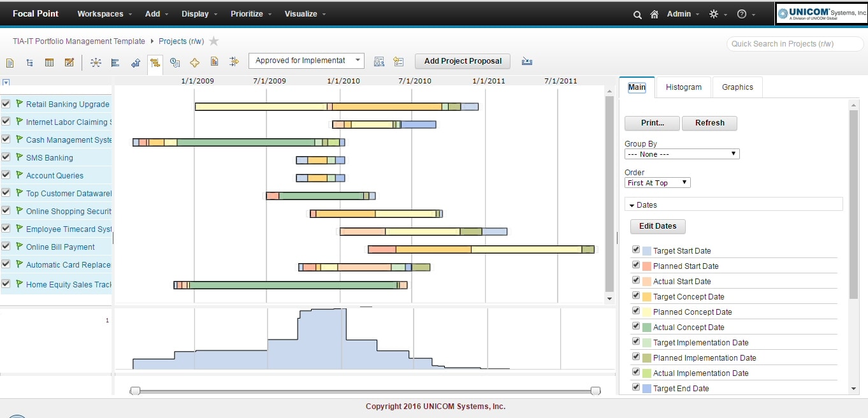The width and height of the screenshot is (868, 418).
Task: Click the Print... button
Action: tap(653, 123)
